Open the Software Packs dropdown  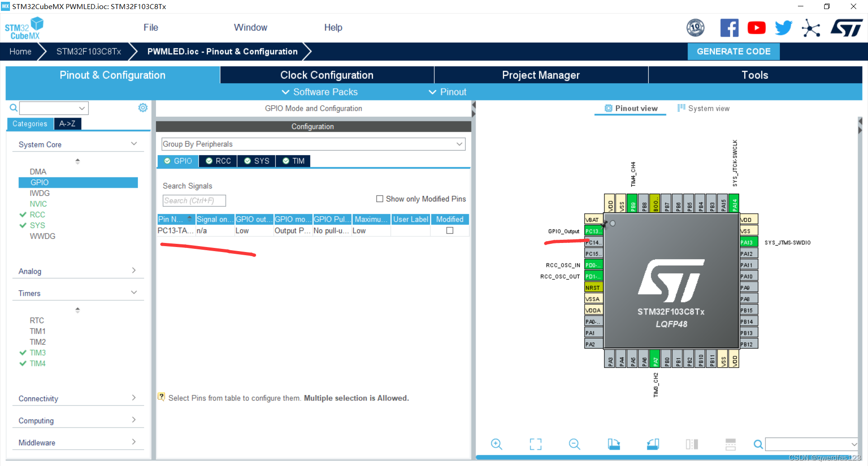tap(320, 92)
